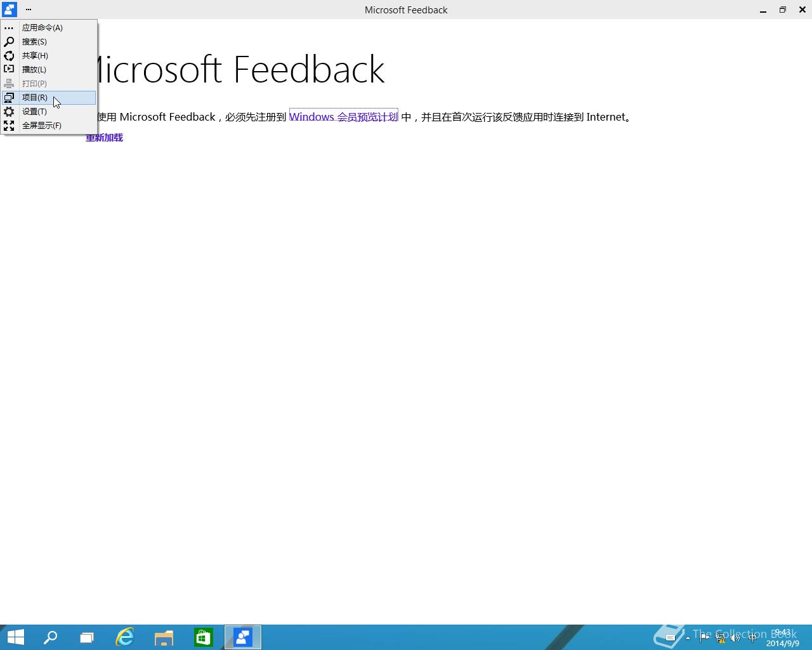Choose 应用命令(A) from the app menu
This screenshot has width=812, height=650.
[x=49, y=28]
